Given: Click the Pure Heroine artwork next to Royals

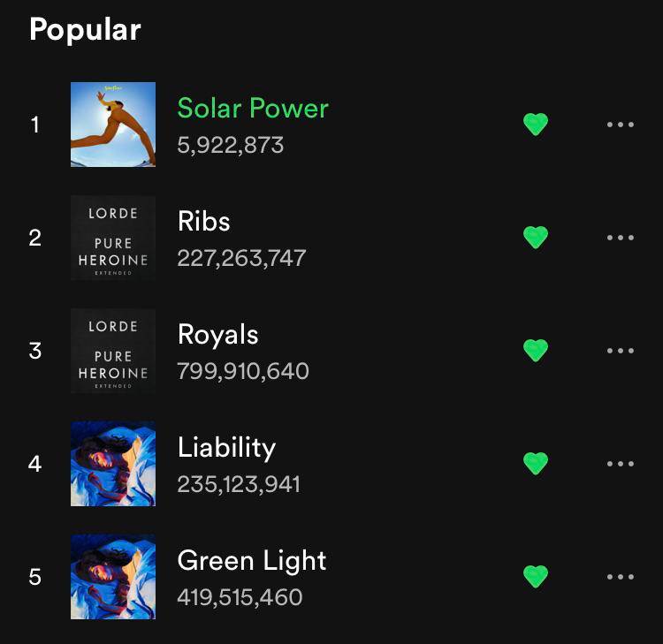Looking at the screenshot, I should (x=113, y=351).
